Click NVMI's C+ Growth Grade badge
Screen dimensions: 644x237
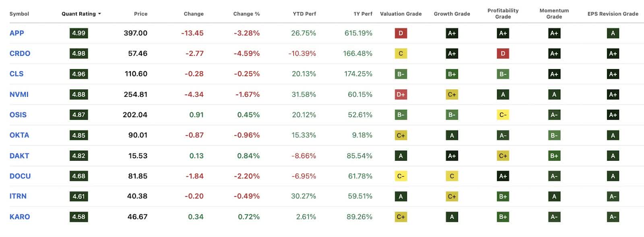(x=452, y=94)
